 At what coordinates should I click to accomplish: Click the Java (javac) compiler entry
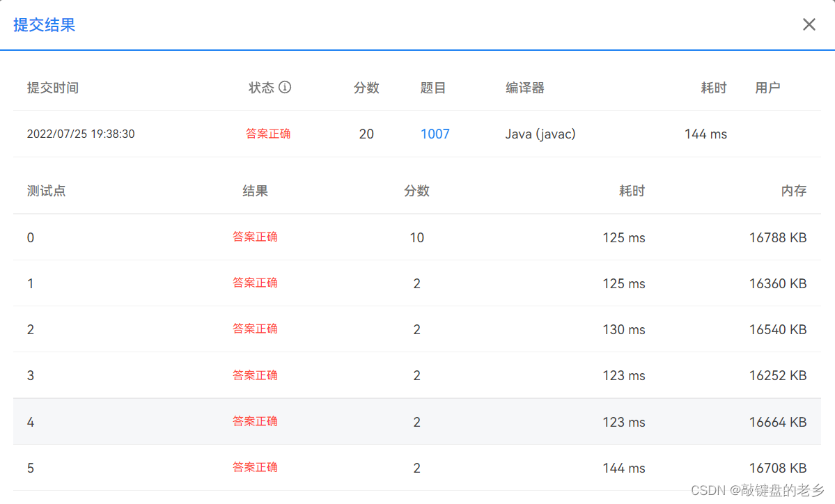click(540, 134)
